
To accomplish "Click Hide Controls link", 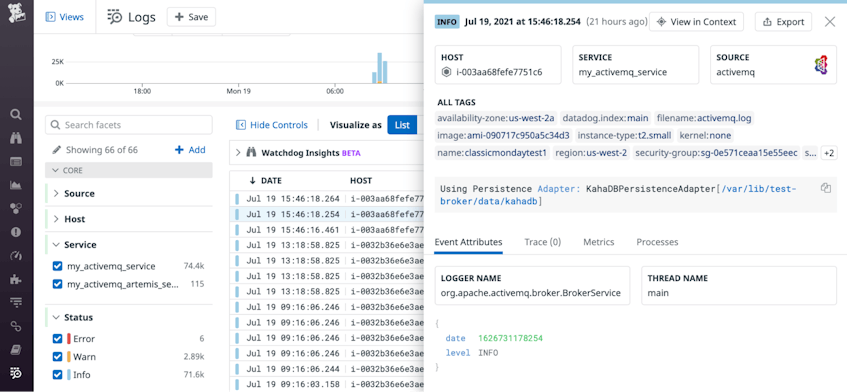I will [x=272, y=125].
